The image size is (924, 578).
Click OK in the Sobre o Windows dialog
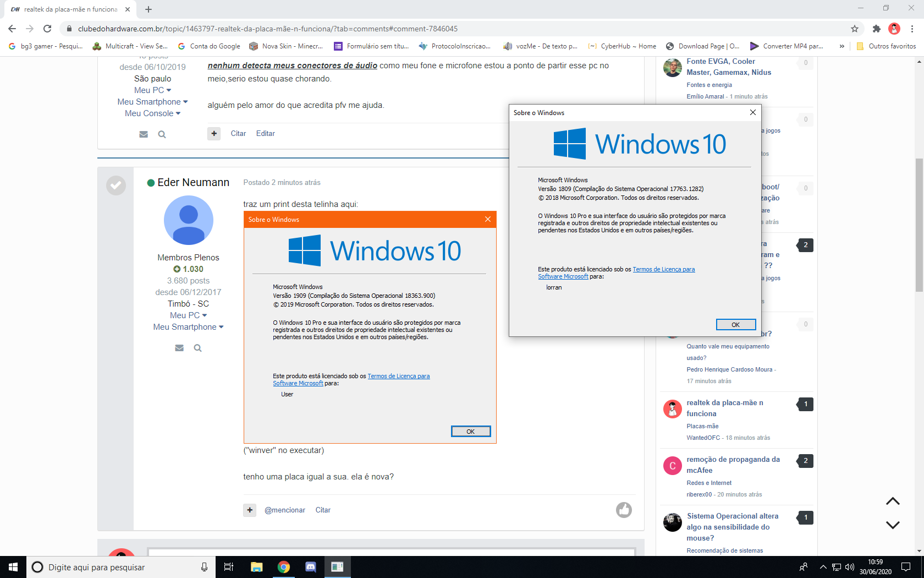click(736, 325)
